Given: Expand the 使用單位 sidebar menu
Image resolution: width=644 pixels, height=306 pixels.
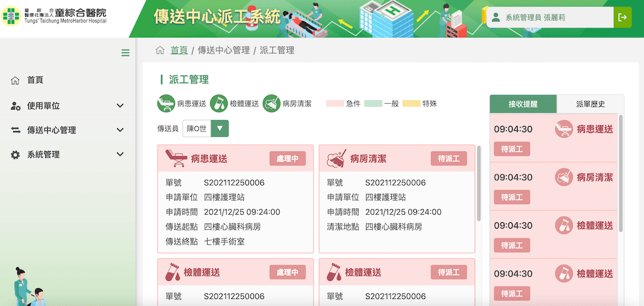Looking at the screenshot, I should pyautogui.click(x=120, y=106).
